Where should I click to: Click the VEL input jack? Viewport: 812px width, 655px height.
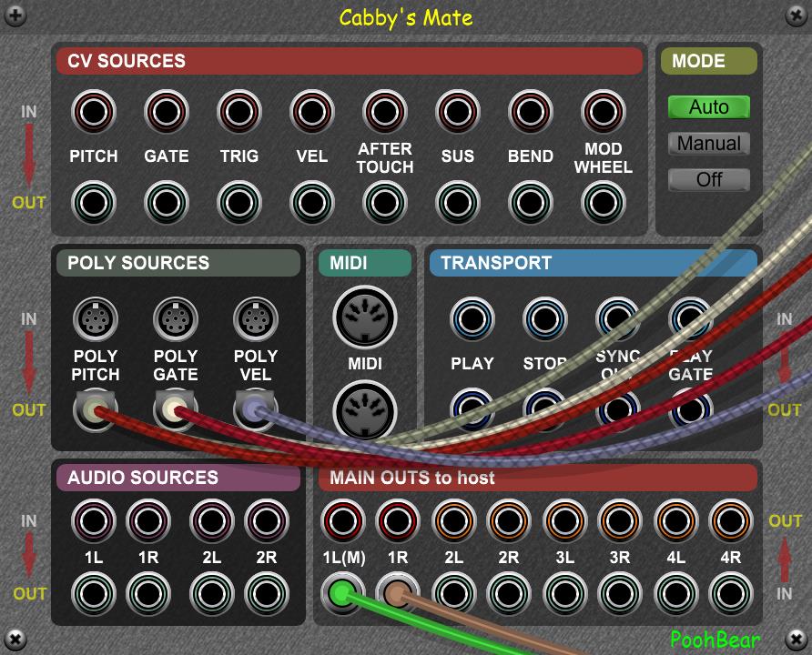(x=311, y=112)
